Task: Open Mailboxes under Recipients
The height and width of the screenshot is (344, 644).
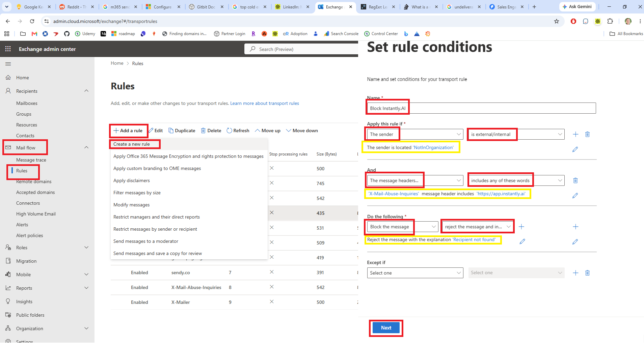Action: pos(27,103)
